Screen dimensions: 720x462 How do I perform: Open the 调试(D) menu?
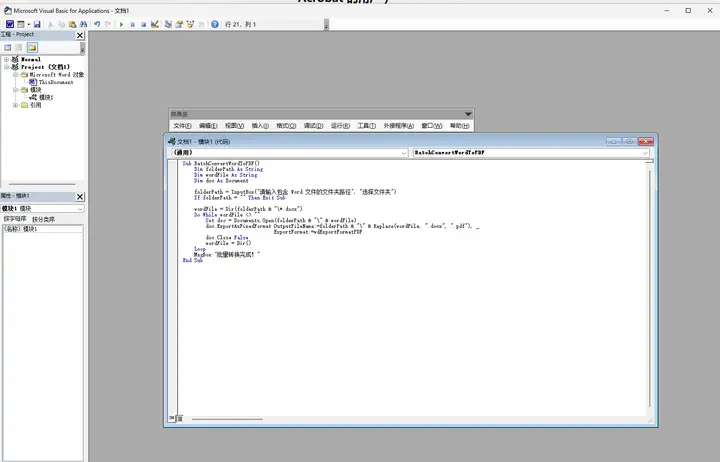click(x=314, y=126)
